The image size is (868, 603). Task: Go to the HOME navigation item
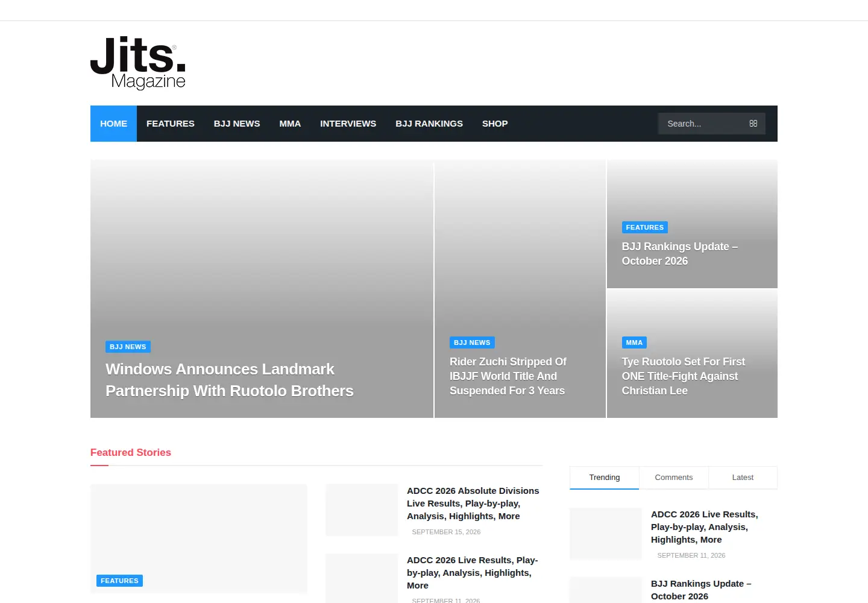pyautogui.click(x=113, y=124)
